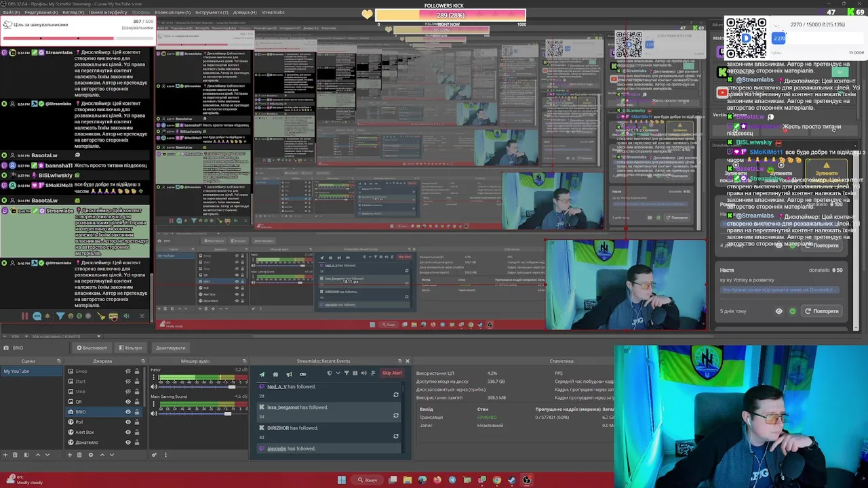This screenshot has height=488, width=868.
Task: Open three-dot menu for top mixer channel
Action: pos(153,377)
